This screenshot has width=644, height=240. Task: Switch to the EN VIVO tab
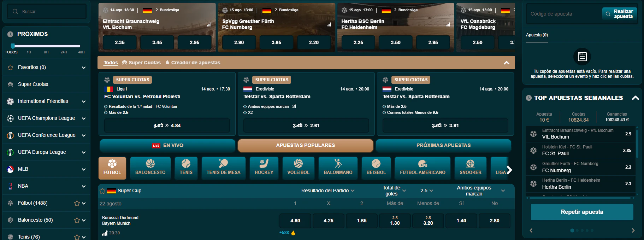(x=167, y=145)
